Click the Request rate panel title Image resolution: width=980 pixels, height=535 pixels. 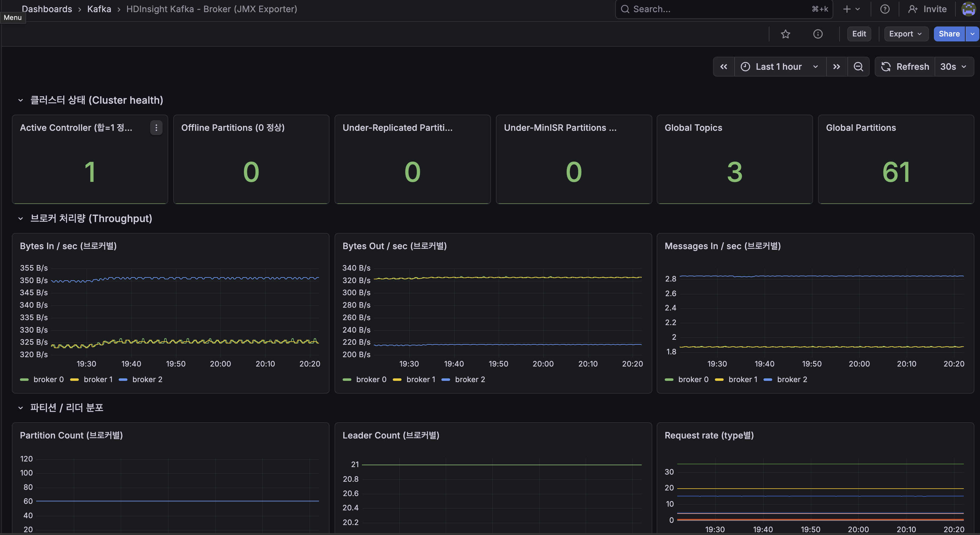709,435
